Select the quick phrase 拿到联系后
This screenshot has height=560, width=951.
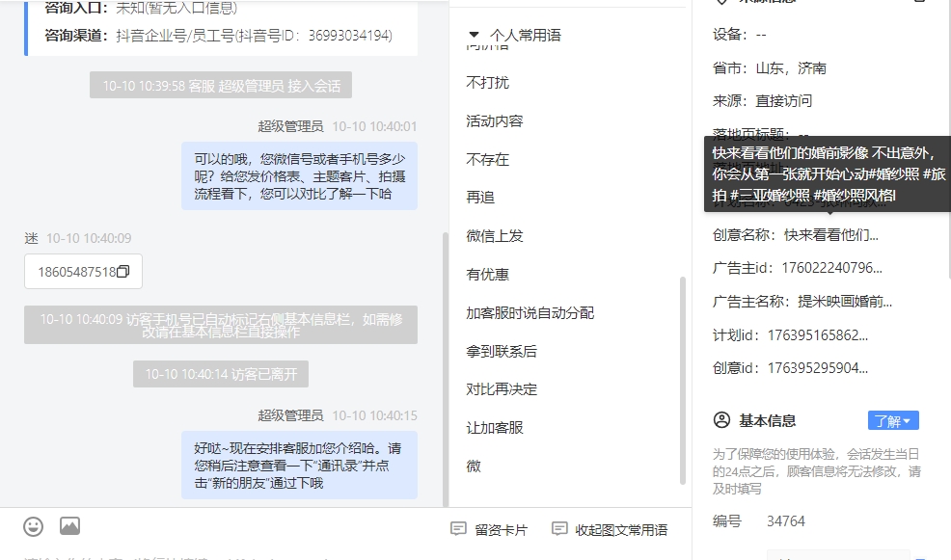click(x=502, y=351)
